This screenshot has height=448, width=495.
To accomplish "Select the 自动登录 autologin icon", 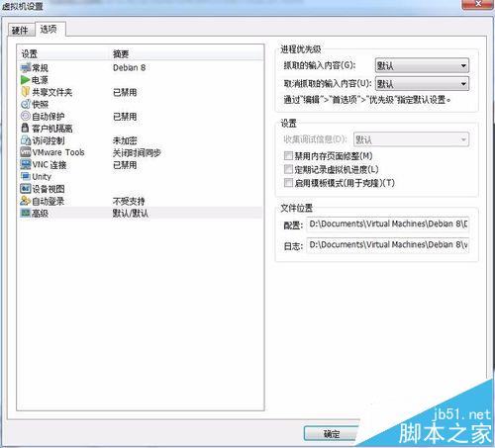I will tap(26, 201).
